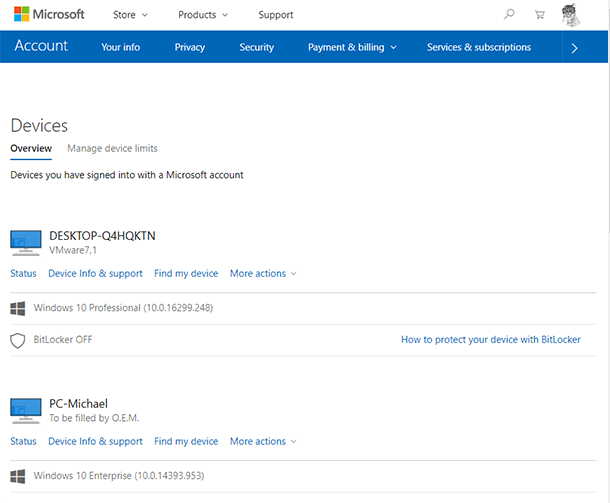Go to the Account home heading
Image resolution: width=610 pixels, height=503 pixels.
(41, 46)
